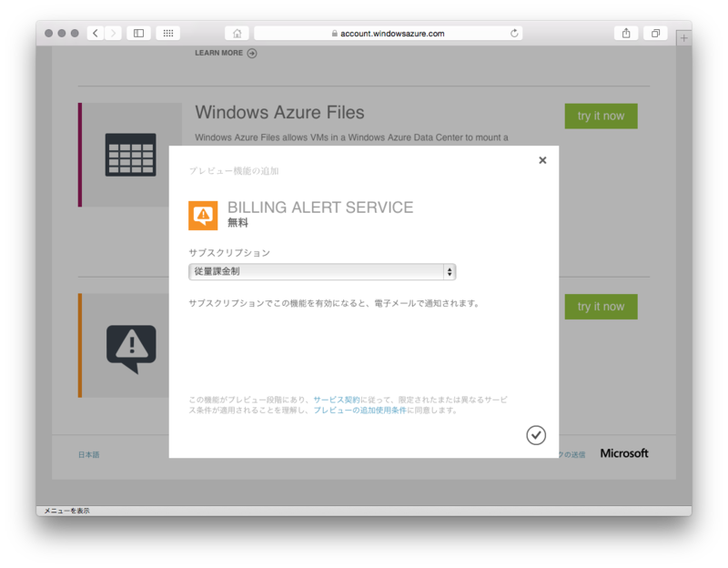Click the BILLING ALERT SERVICE title
This screenshot has height=568, width=728.
click(x=320, y=208)
